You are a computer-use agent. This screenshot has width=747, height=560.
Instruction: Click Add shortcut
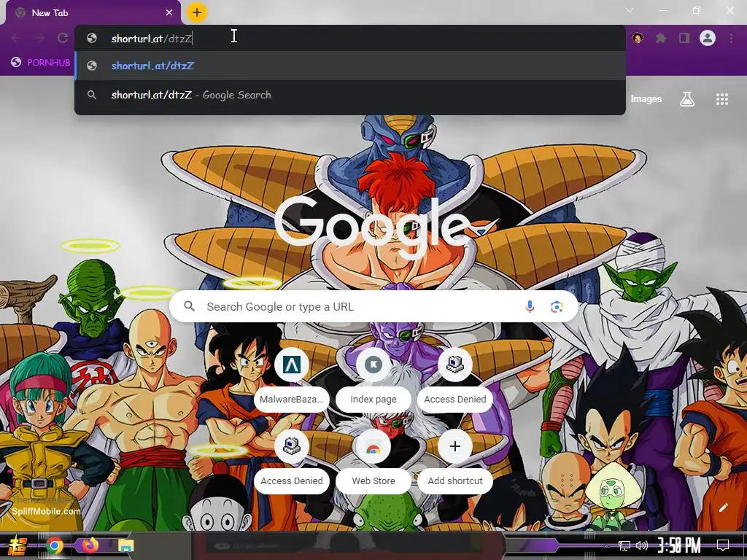(455, 460)
